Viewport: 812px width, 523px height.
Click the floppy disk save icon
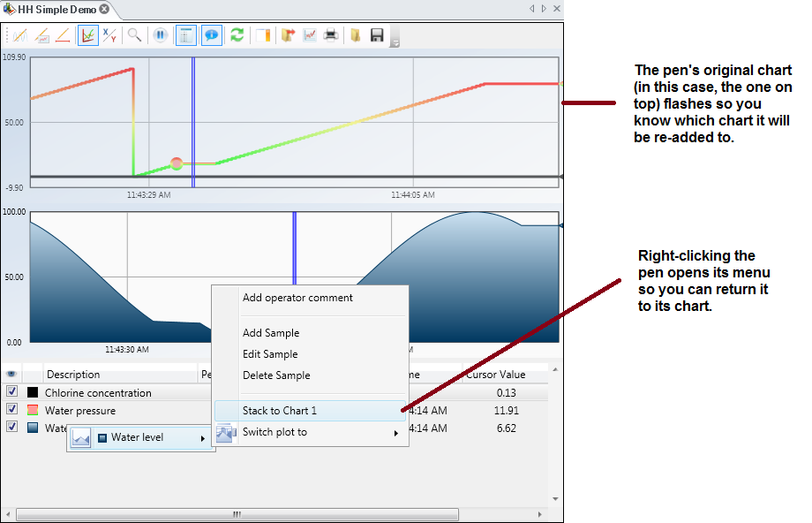(377, 35)
